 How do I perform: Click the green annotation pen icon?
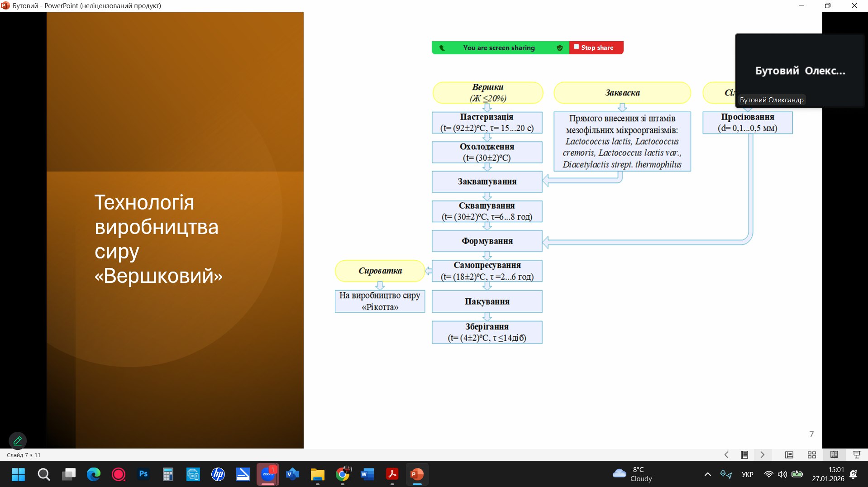pyautogui.click(x=18, y=440)
